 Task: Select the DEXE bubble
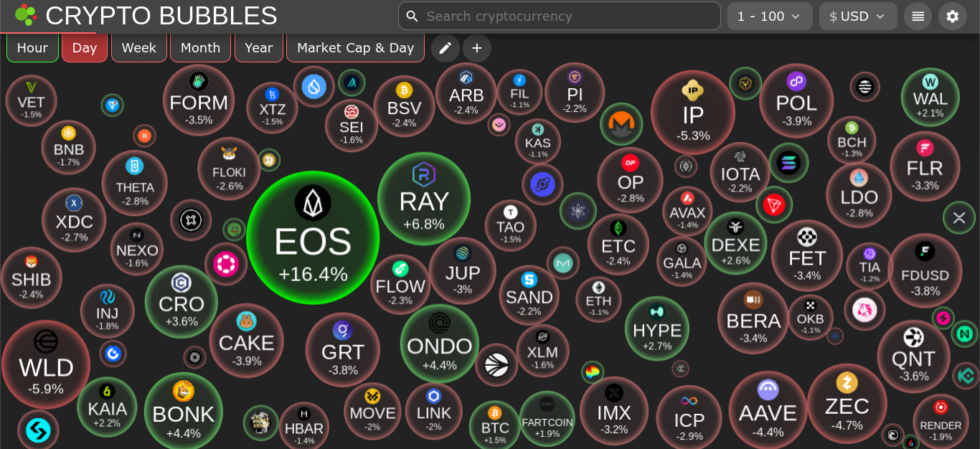coord(735,243)
